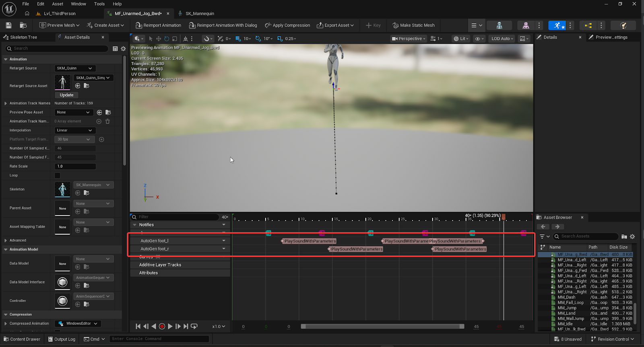Jump to the end of the animation
644x347 pixels.
coord(186,326)
